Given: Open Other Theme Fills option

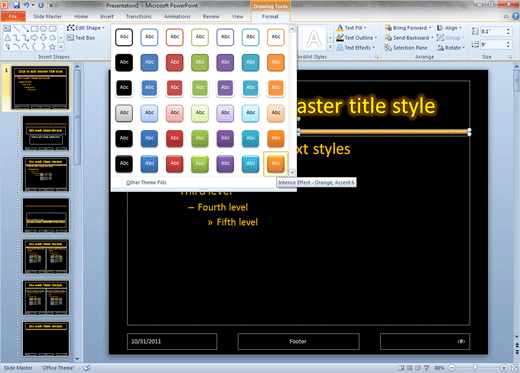Looking at the screenshot, I should 146,182.
